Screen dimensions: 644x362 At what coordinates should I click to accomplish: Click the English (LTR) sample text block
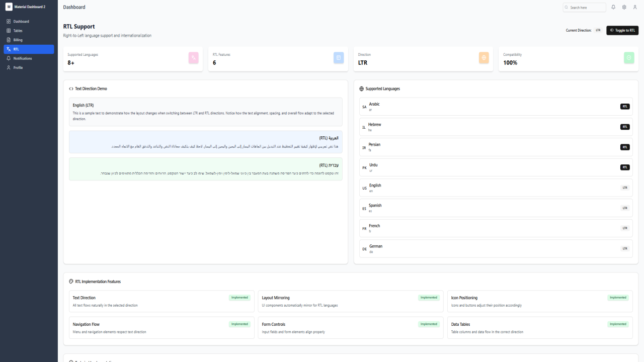206,112
